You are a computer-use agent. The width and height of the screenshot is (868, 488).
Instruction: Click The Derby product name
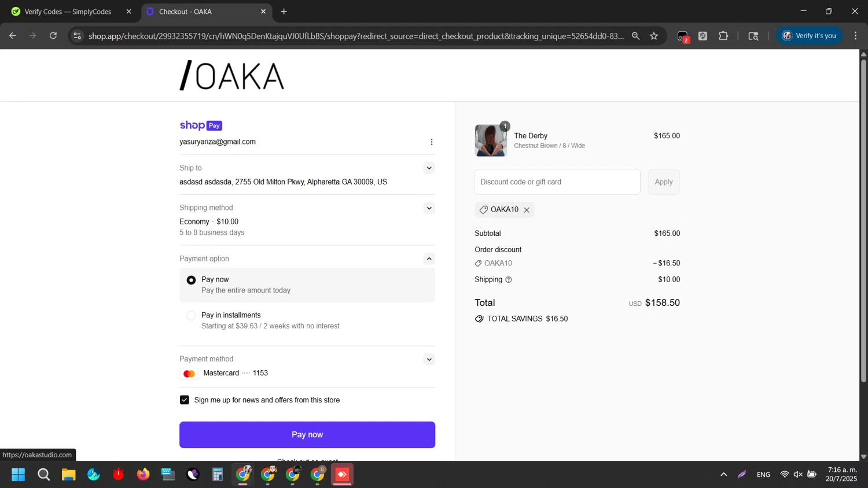(531, 136)
